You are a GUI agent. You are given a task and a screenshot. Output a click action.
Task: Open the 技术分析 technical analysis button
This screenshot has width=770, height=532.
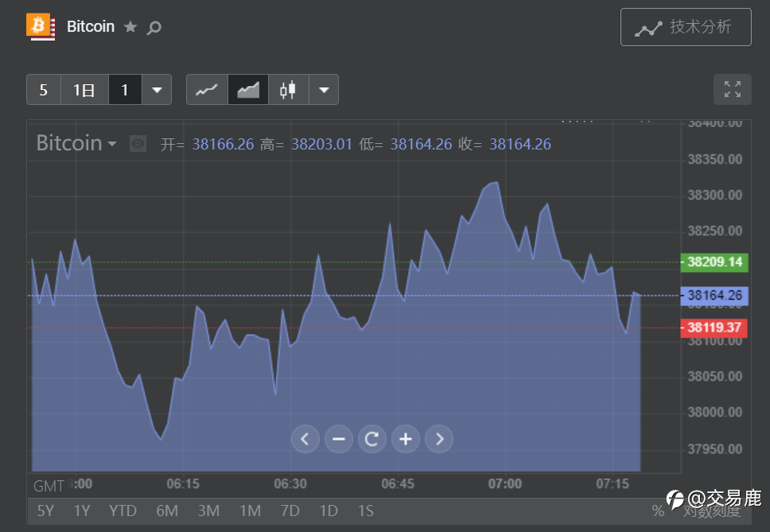686,28
